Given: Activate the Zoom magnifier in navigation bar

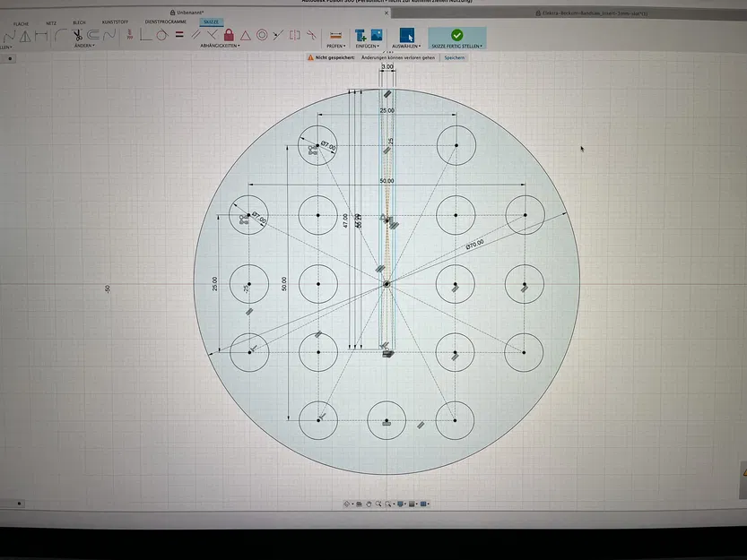Looking at the screenshot, I should 378,504.
